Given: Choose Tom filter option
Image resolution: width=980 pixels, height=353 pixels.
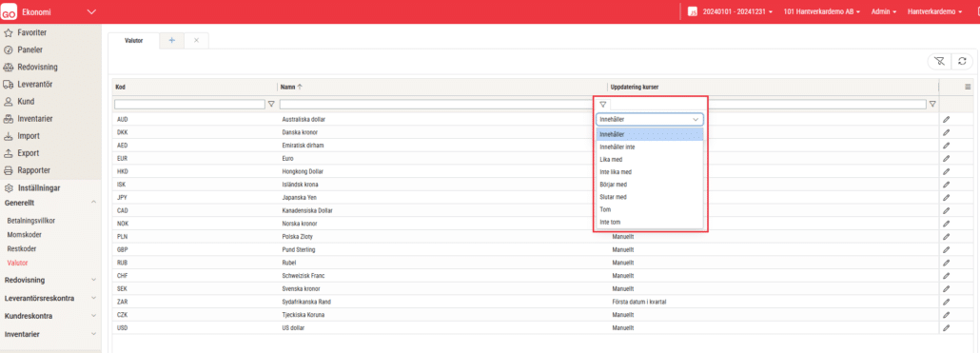Looking at the screenshot, I should point(650,209).
